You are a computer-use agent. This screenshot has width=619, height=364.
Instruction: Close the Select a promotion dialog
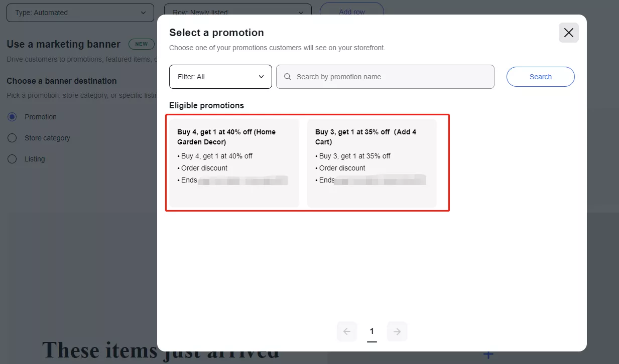[568, 33]
